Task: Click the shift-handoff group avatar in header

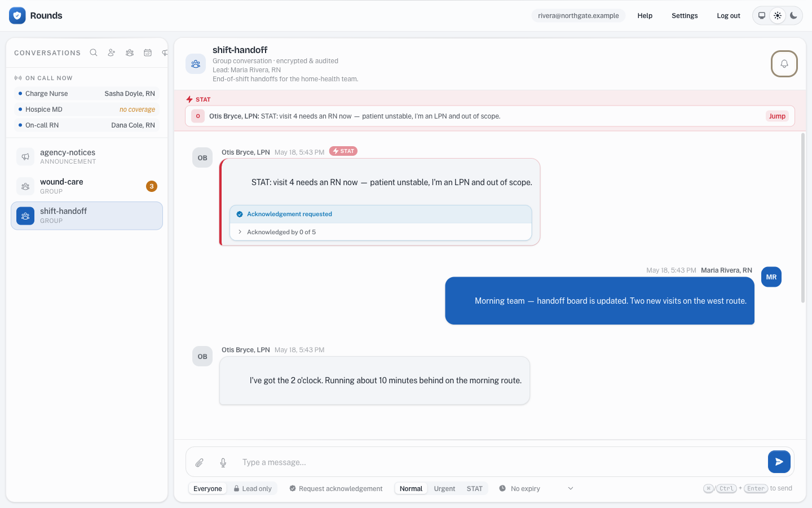Action: click(196, 64)
